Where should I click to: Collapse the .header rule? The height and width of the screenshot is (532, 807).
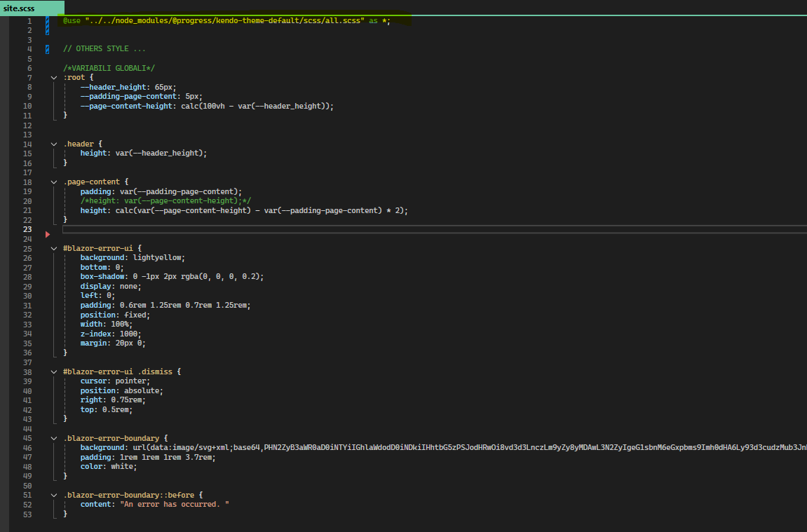tap(54, 144)
